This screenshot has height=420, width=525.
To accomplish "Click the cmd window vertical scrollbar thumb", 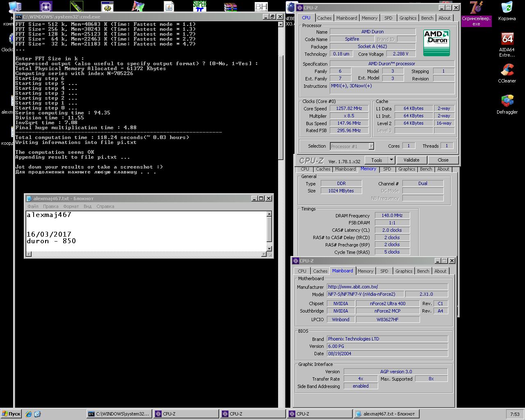I will tap(281, 107).
